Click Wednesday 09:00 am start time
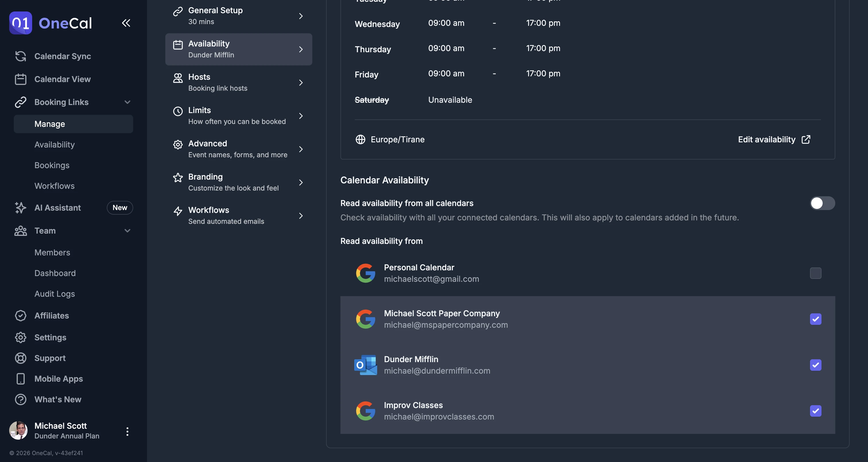Viewport: 868px width, 462px height. (446, 23)
